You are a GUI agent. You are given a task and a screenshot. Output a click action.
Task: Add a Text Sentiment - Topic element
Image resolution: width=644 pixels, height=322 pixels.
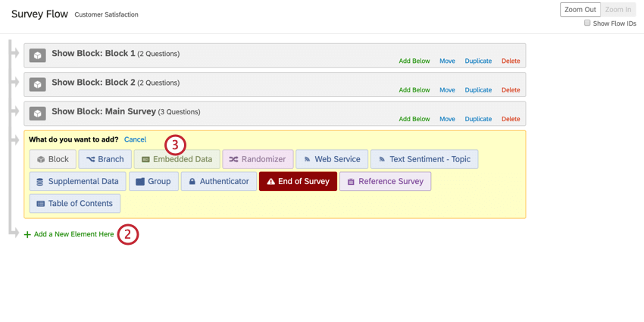click(x=424, y=159)
